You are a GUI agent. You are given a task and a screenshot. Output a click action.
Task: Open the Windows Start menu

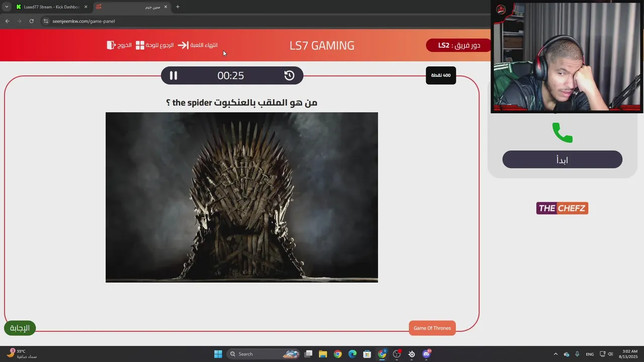coord(218,354)
